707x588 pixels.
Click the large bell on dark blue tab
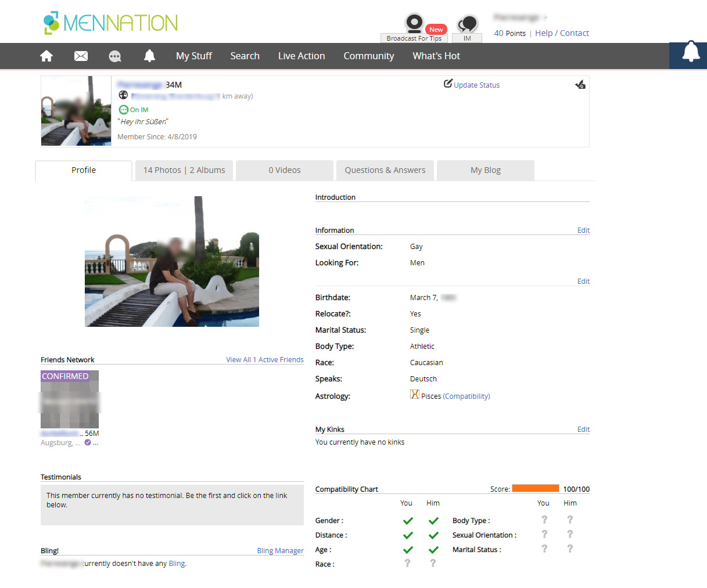691,52
